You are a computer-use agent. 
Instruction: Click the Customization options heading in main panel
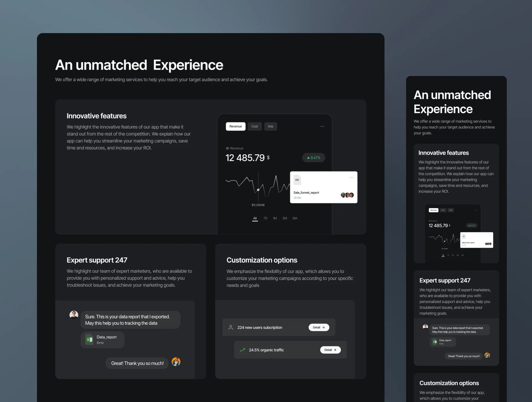pyautogui.click(x=262, y=260)
